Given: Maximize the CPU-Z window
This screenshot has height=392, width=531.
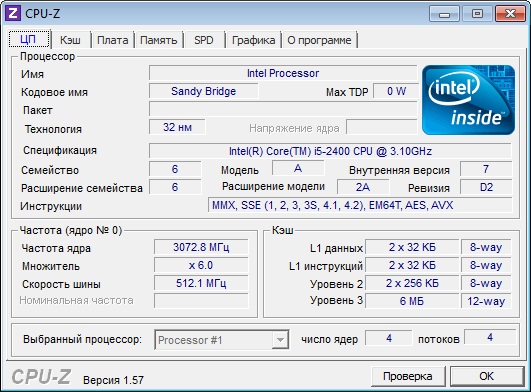Looking at the screenshot, I should pos(477,14).
